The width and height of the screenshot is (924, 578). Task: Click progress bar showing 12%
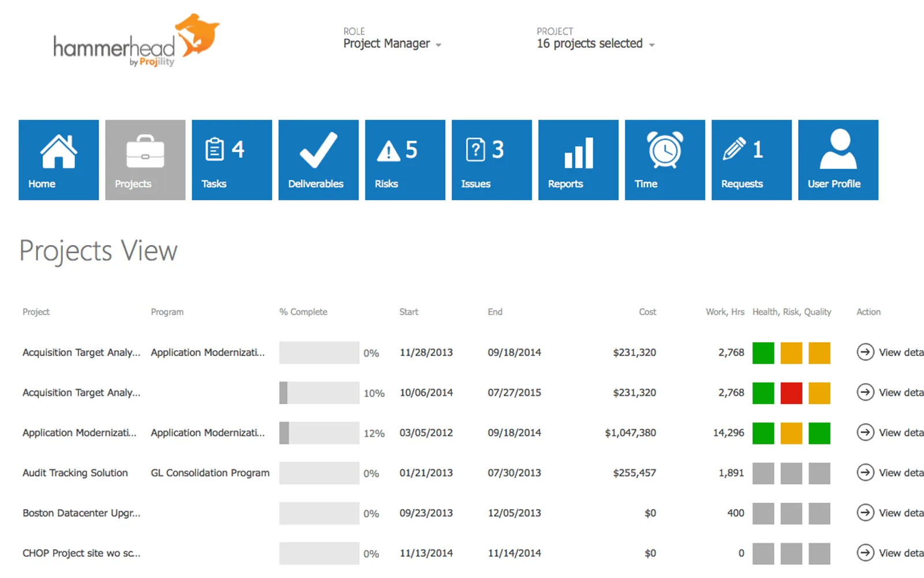[x=319, y=433]
